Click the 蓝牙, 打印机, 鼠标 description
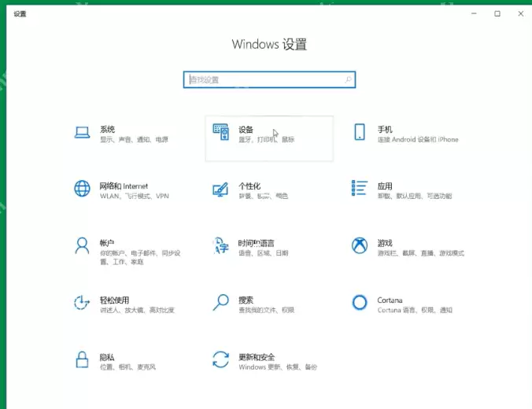The width and height of the screenshot is (532, 409). tap(266, 139)
